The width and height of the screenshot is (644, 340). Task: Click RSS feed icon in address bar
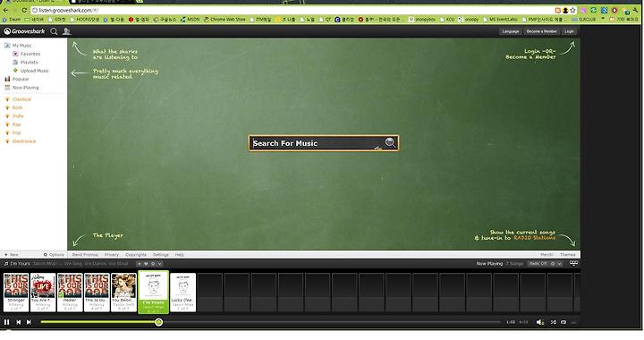(558, 10)
